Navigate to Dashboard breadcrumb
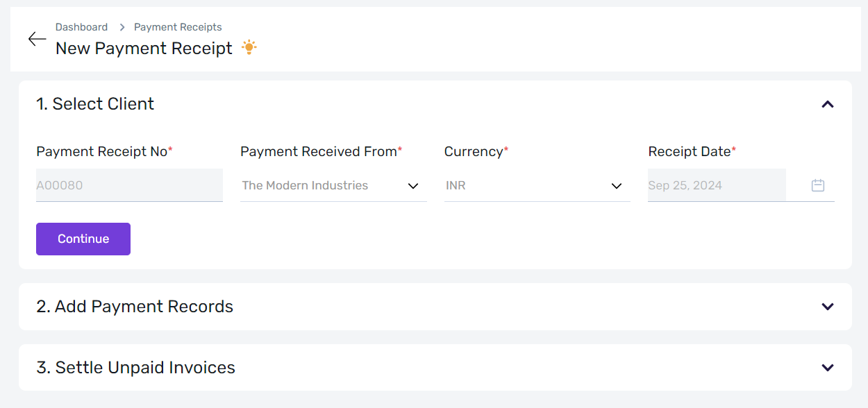 (x=81, y=27)
